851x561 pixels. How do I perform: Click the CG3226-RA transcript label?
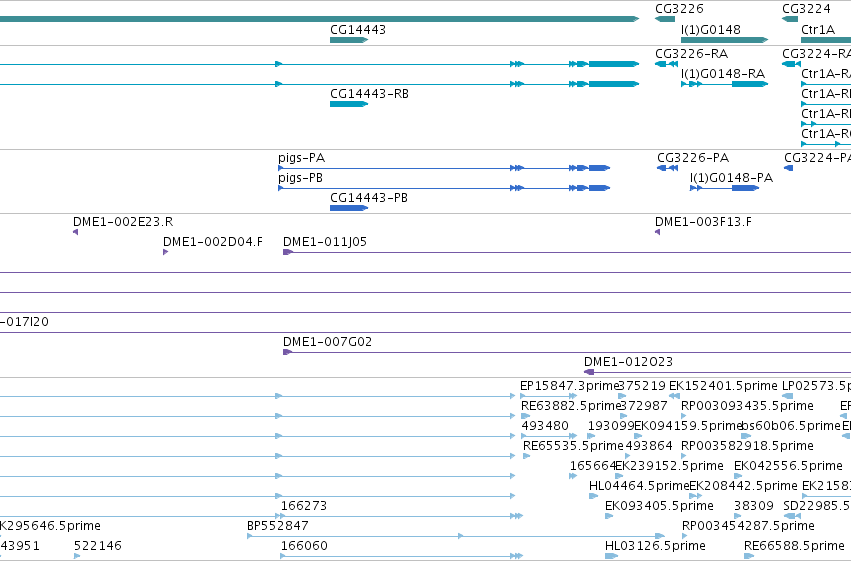pyautogui.click(x=691, y=54)
